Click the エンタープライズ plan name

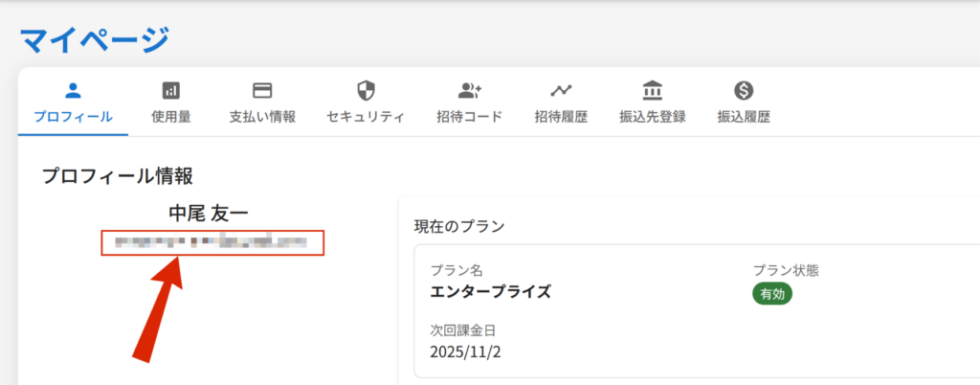click(491, 292)
